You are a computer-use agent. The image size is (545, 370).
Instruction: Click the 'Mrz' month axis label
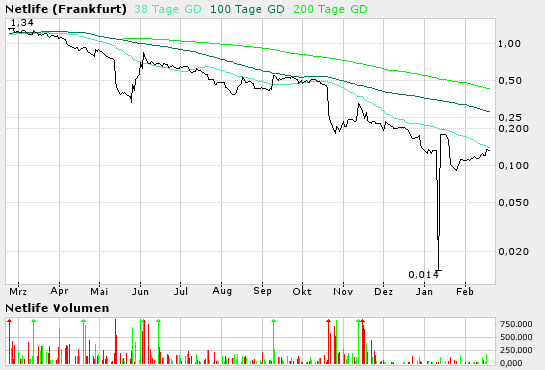coord(18,291)
